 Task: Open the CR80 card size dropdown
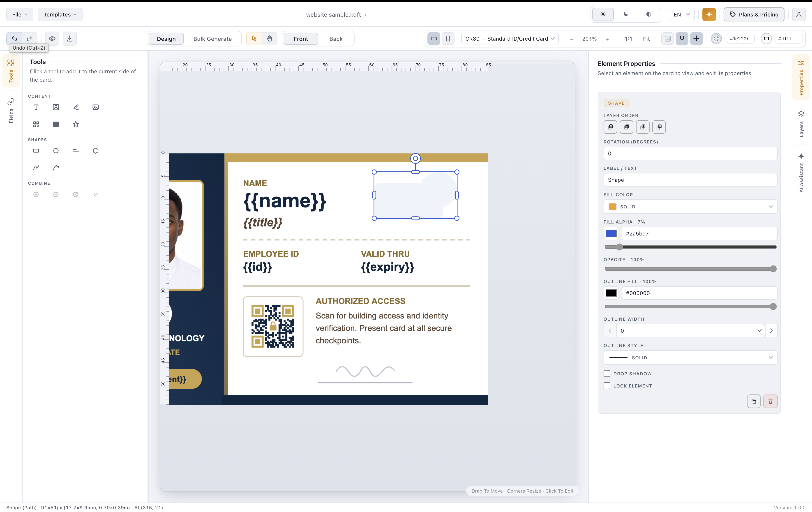tap(510, 38)
